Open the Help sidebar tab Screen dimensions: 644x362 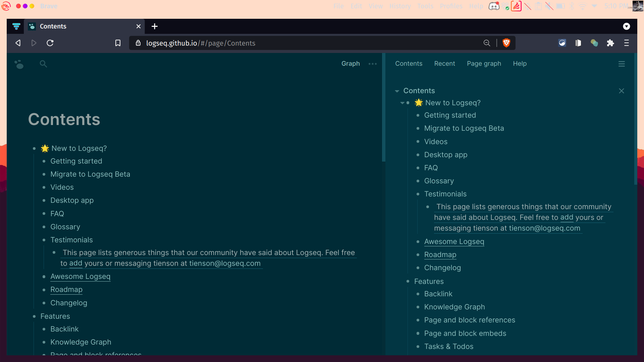pyautogui.click(x=520, y=64)
